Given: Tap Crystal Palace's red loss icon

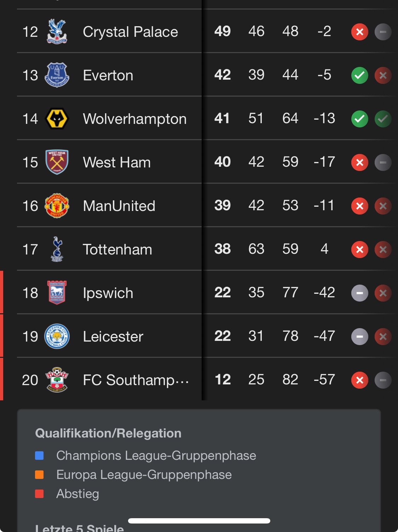Looking at the screenshot, I should (x=359, y=32).
